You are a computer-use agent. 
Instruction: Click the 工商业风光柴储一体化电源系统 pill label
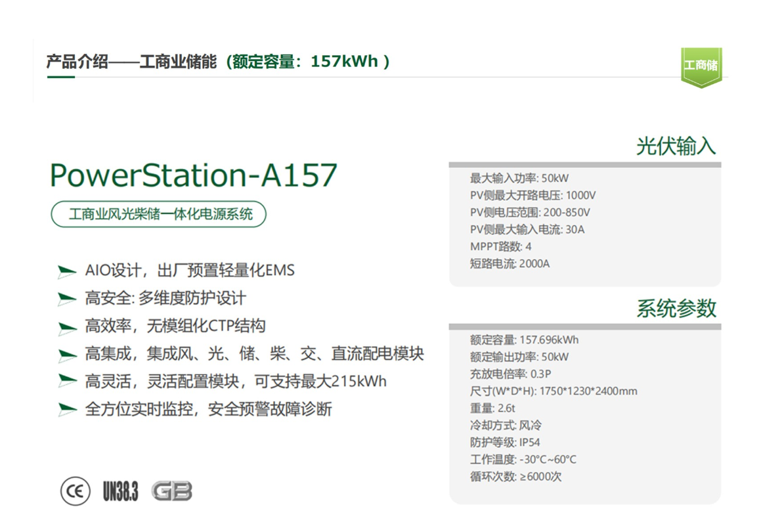[x=159, y=214]
